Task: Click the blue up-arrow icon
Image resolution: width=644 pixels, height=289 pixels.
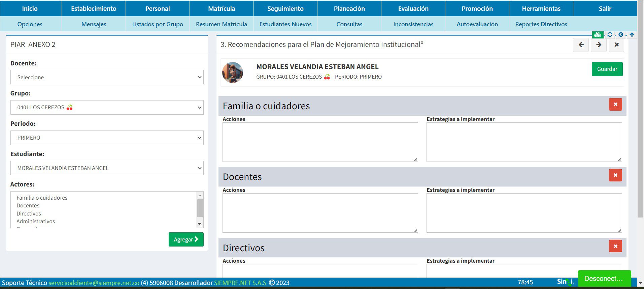Action: (632, 34)
